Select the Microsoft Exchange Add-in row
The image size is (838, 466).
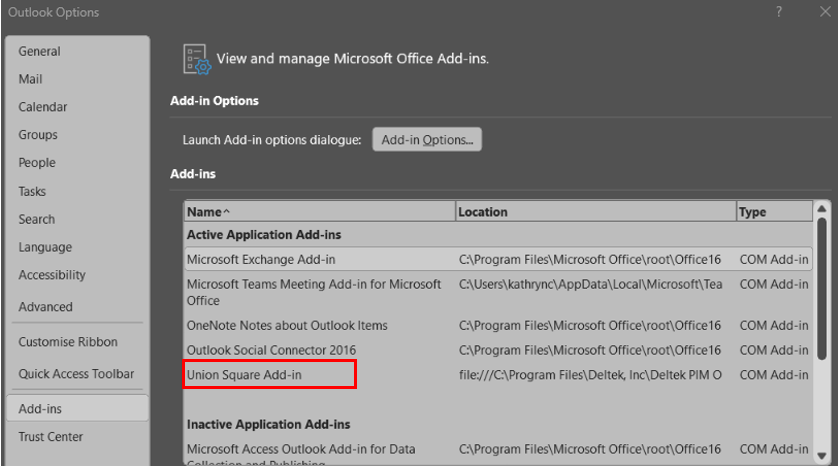click(x=498, y=259)
